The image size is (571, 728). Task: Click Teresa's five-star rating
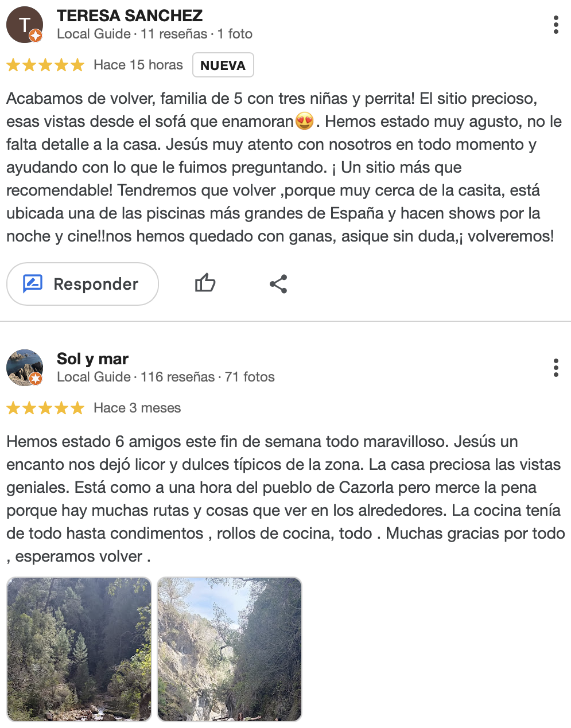pyautogui.click(x=45, y=65)
